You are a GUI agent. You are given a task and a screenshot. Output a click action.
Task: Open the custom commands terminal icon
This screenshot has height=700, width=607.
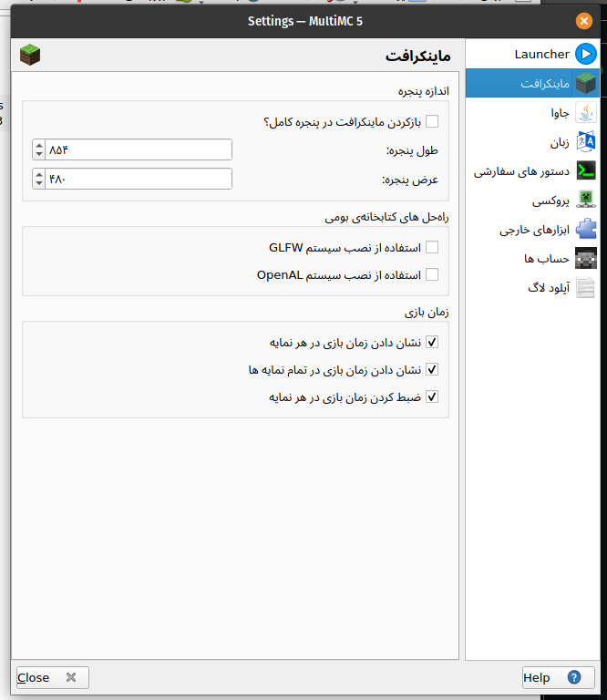(x=585, y=170)
